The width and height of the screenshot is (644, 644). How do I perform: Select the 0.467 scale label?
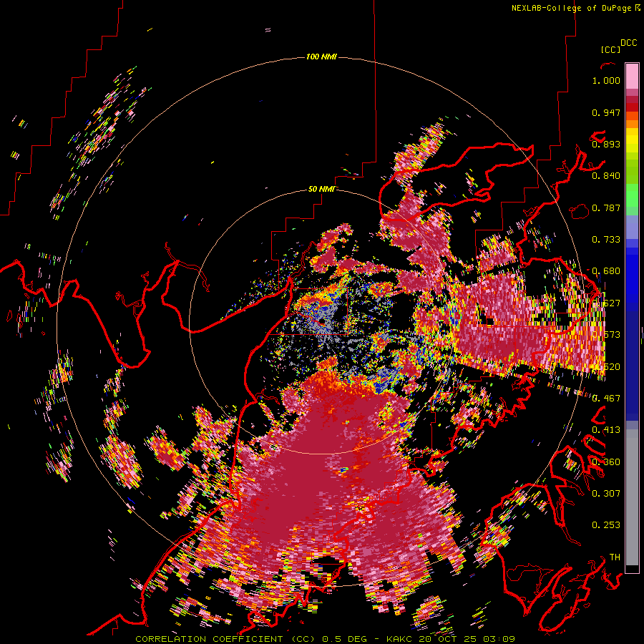(x=606, y=398)
